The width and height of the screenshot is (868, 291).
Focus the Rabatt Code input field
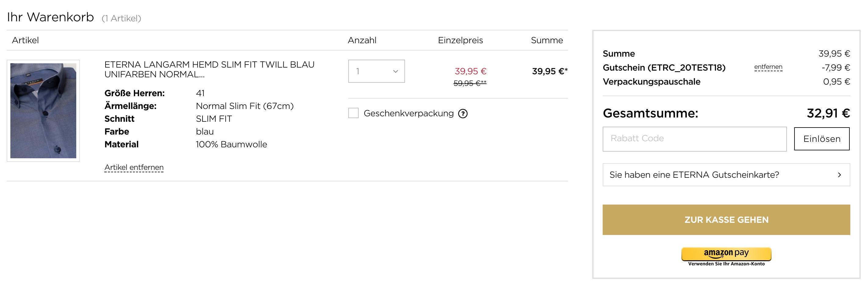click(694, 139)
